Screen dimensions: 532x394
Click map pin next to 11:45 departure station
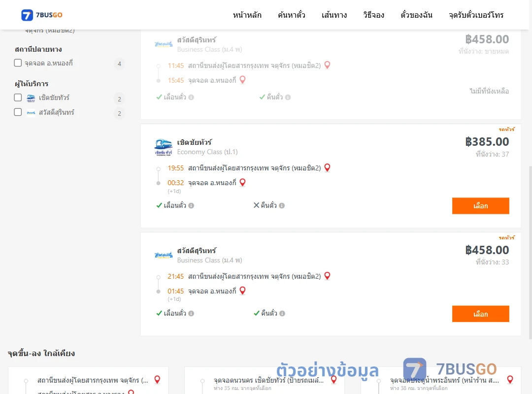click(328, 65)
